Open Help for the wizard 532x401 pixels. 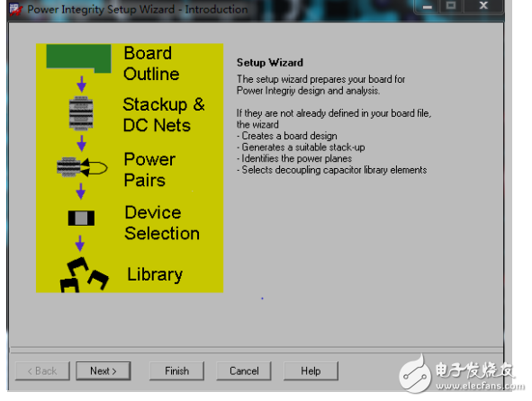[311, 370]
